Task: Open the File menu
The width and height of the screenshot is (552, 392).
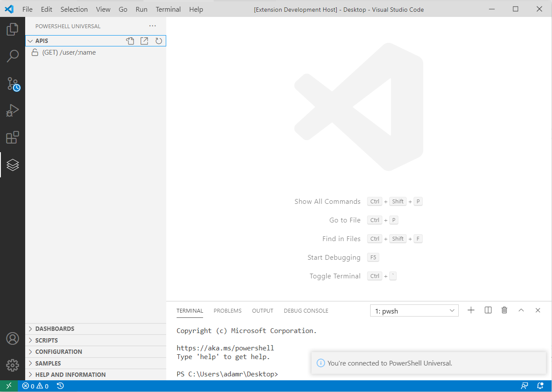Action: [x=27, y=9]
